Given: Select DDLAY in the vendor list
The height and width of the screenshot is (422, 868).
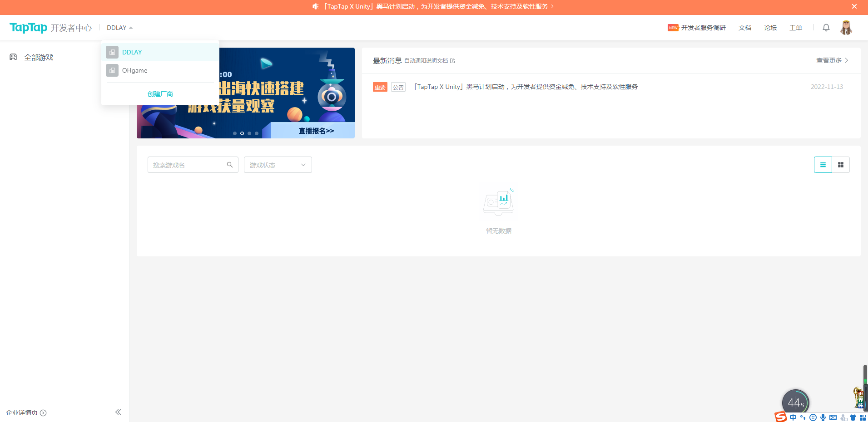Looking at the screenshot, I should tap(160, 52).
